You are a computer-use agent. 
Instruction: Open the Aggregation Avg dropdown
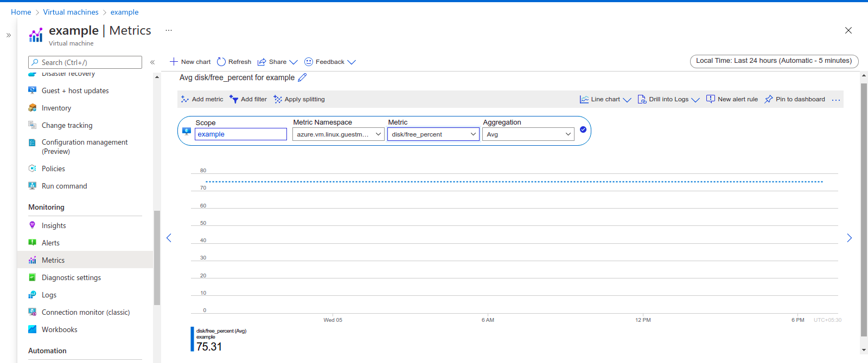click(x=528, y=134)
